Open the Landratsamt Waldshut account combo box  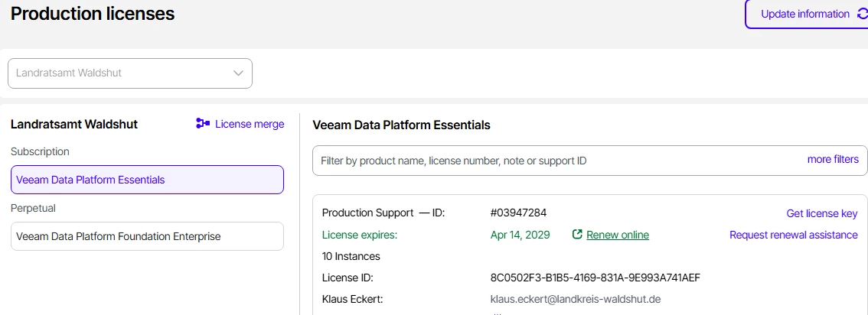point(130,73)
